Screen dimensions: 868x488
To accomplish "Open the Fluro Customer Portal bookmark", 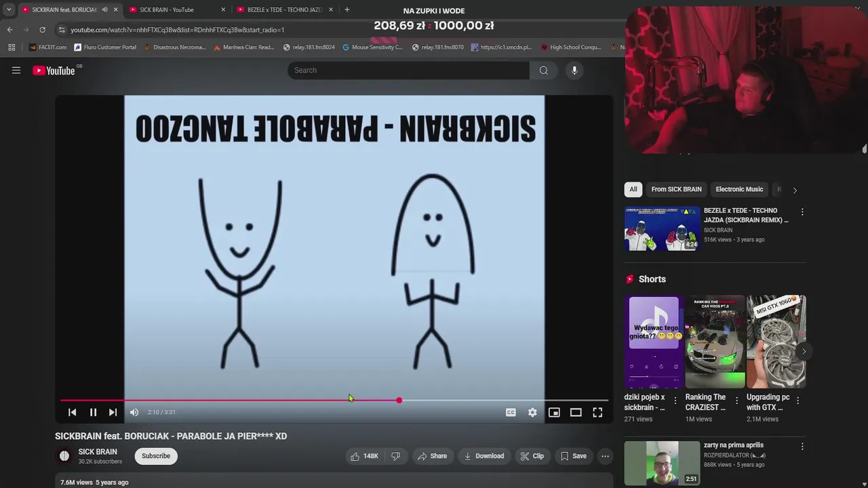I will pos(105,47).
